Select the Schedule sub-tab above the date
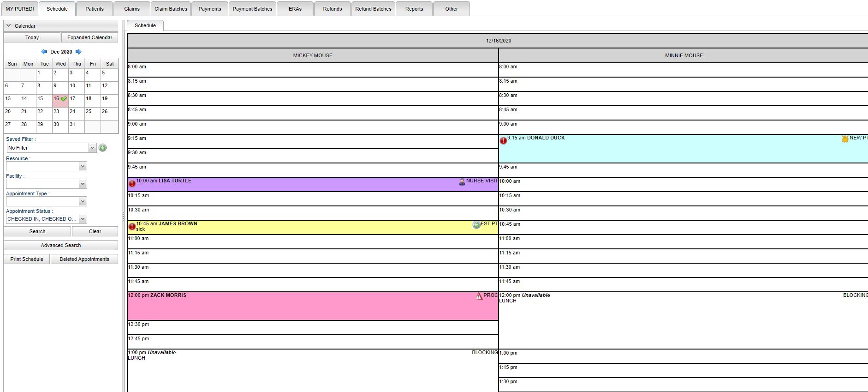The width and height of the screenshot is (868, 392). [145, 25]
